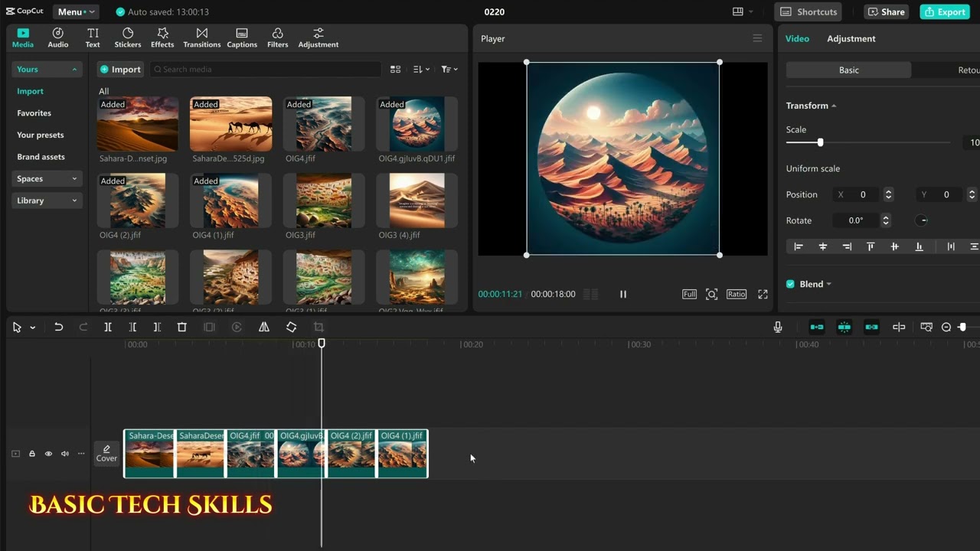This screenshot has height=551, width=980.
Task: Open the Menu dropdown
Action: click(x=76, y=11)
